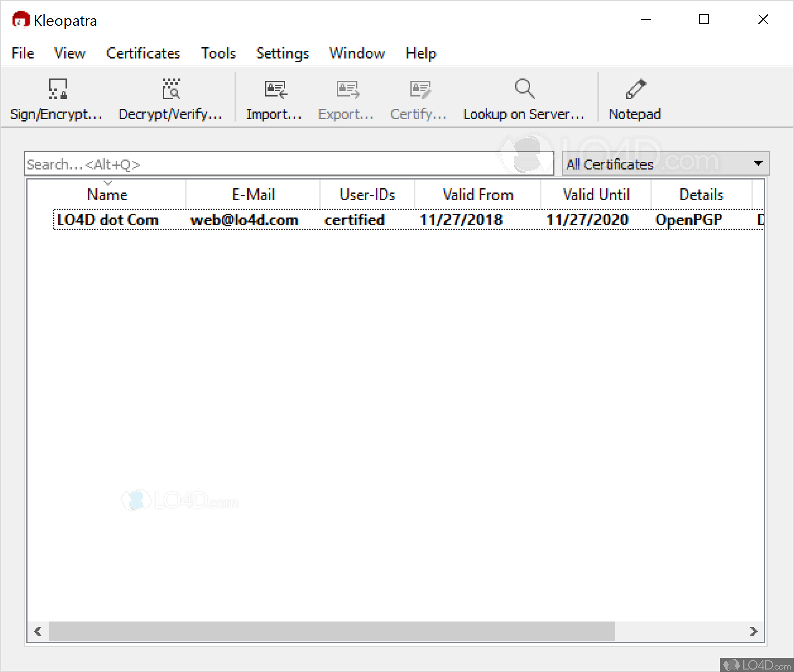Sort by the E-Mail column header
The height and width of the screenshot is (672, 794).
(x=253, y=194)
